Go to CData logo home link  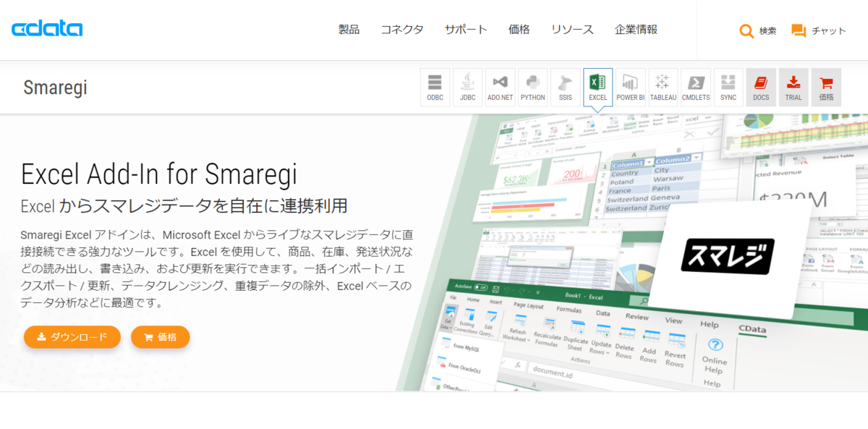click(x=47, y=29)
